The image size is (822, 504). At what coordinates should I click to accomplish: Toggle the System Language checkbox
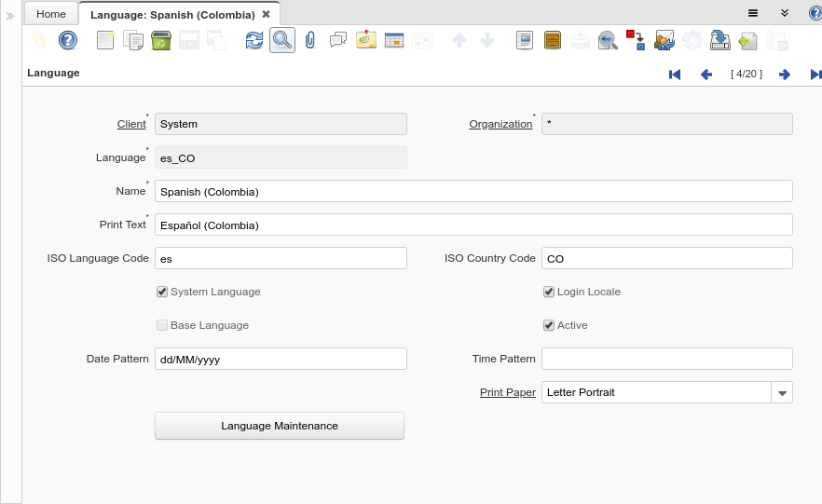pyautogui.click(x=163, y=292)
